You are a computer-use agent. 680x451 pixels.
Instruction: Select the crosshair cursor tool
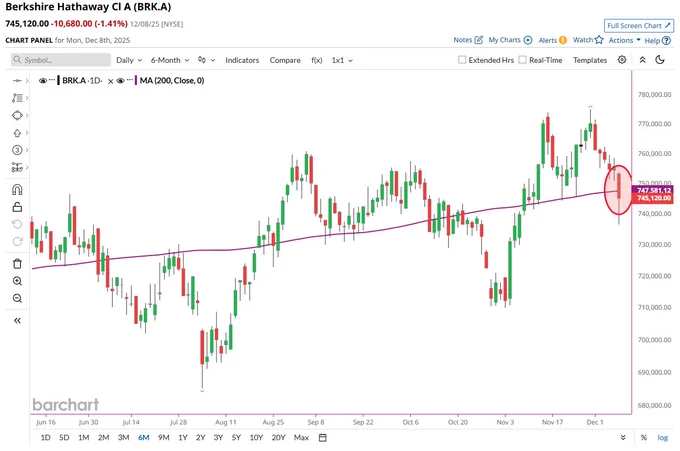click(x=17, y=81)
